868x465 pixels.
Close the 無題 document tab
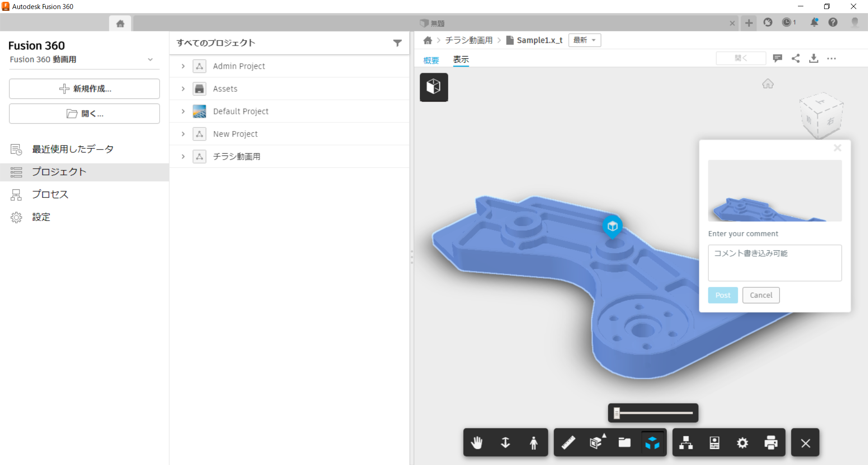click(x=732, y=23)
